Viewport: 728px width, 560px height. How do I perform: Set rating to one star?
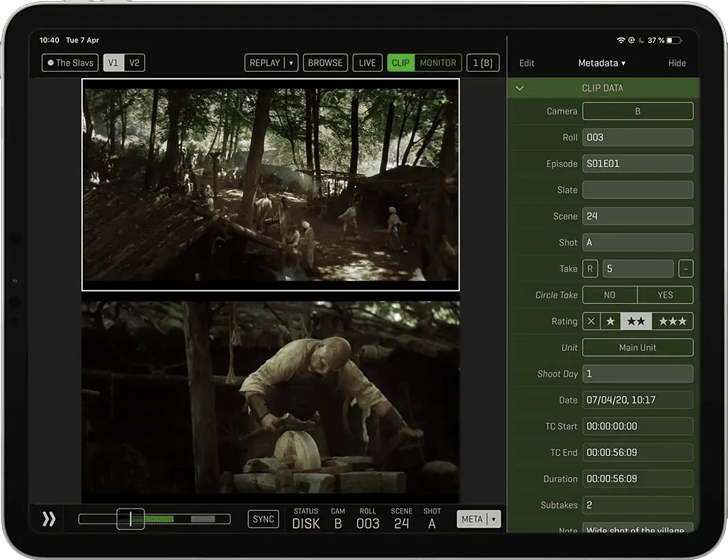coord(610,321)
